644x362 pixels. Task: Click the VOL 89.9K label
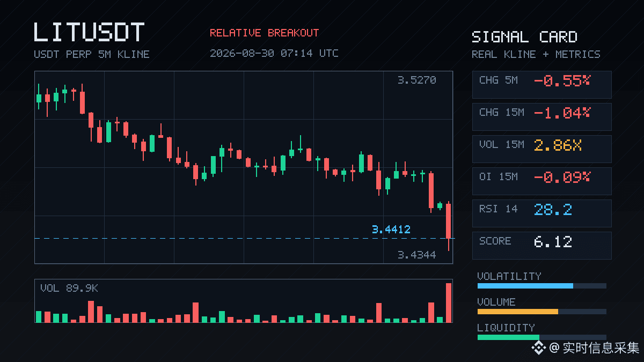click(x=69, y=289)
